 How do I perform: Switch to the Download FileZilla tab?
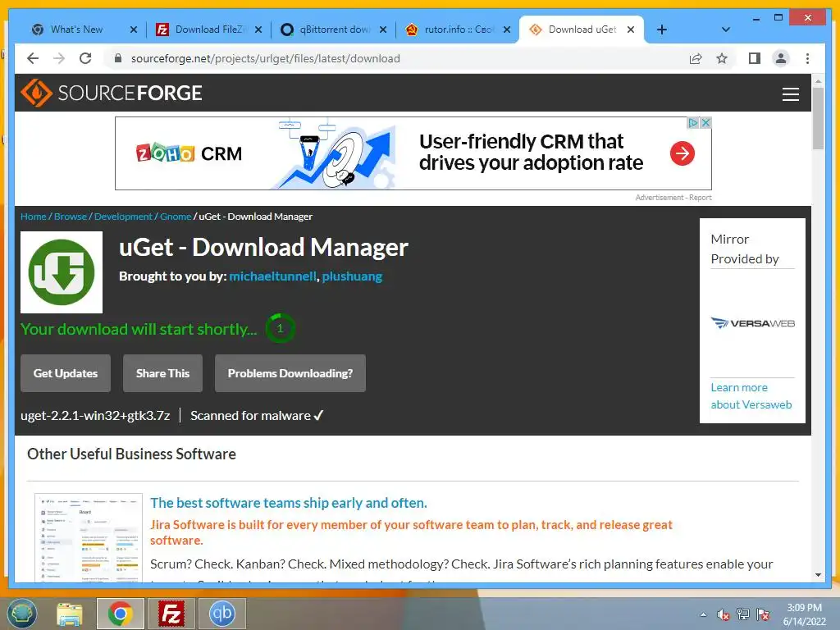click(211, 30)
